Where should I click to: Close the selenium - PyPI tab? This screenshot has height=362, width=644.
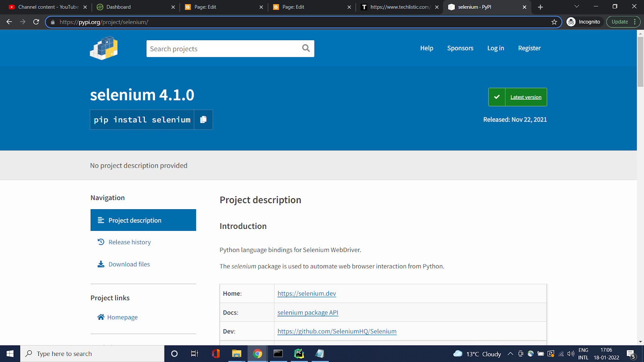click(524, 7)
